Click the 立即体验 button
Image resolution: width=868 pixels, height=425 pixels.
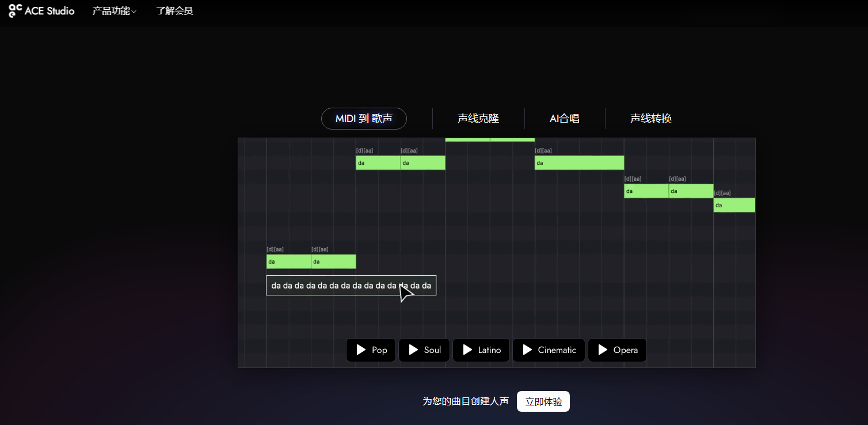pyautogui.click(x=543, y=401)
